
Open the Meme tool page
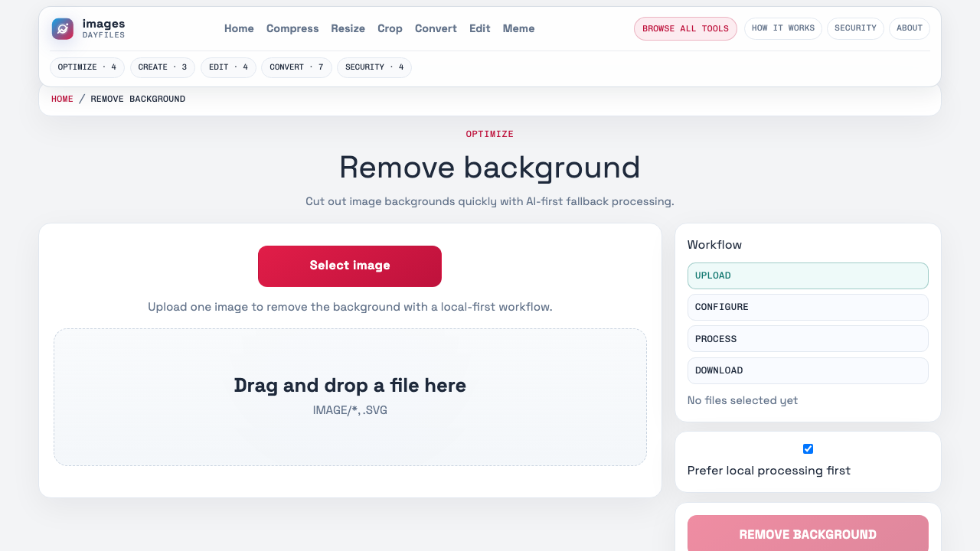(x=518, y=28)
